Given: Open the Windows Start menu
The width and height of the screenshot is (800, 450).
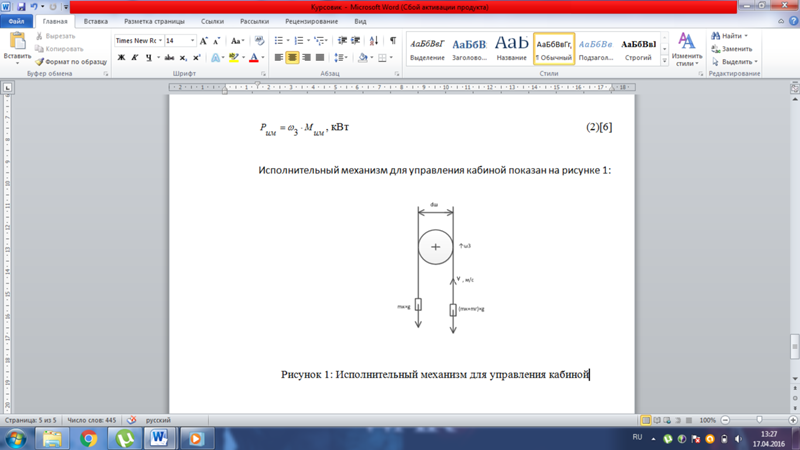Looking at the screenshot, I should click(x=15, y=439).
